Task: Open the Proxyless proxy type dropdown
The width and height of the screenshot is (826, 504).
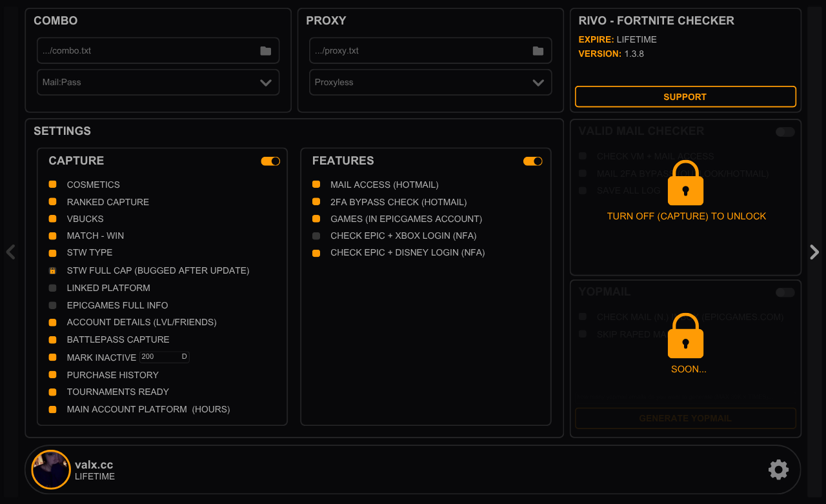Action: point(430,83)
